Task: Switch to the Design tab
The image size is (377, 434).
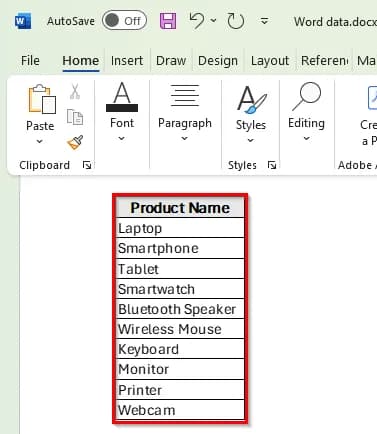Action: point(218,61)
